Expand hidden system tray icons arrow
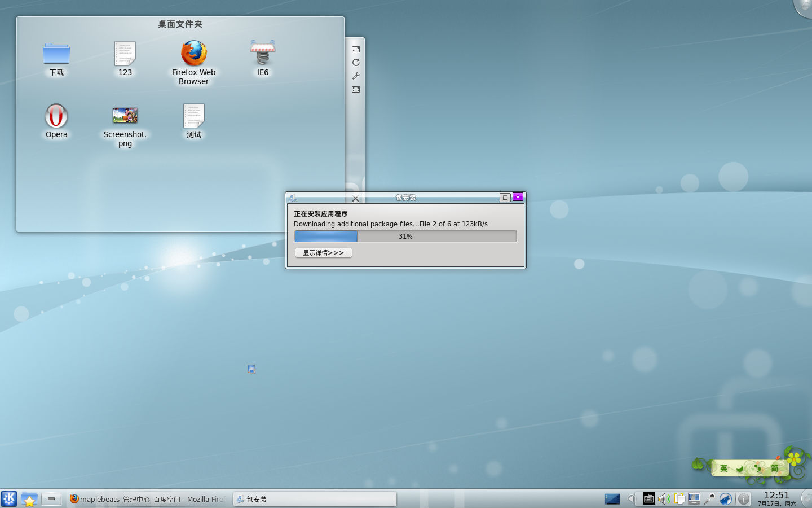 (x=631, y=499)
